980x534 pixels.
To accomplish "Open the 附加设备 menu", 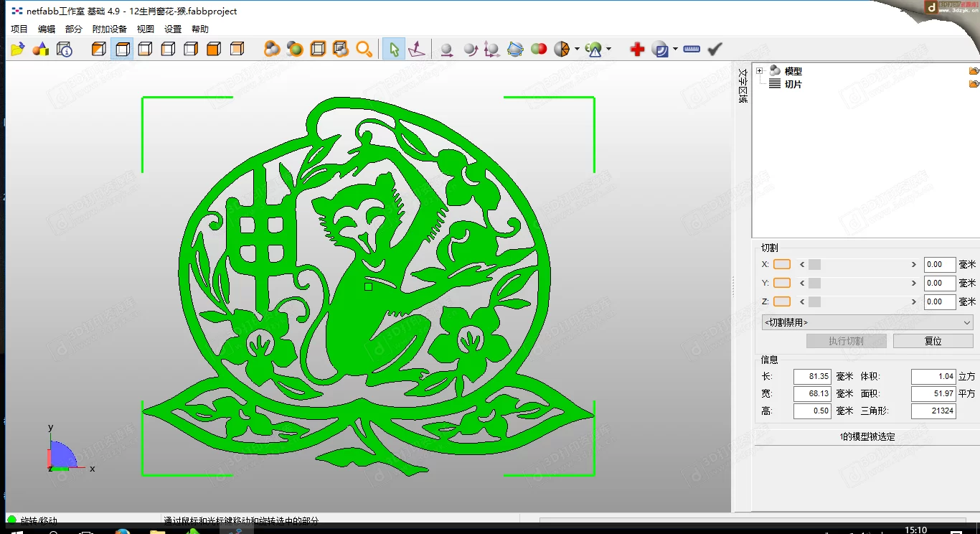I will (110, 29).
